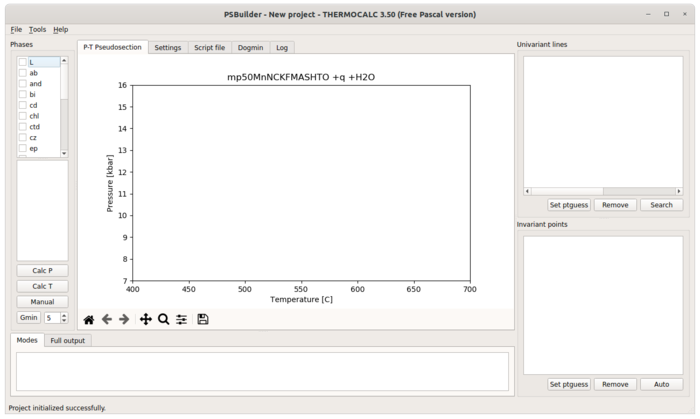Save the figure with the floppy icon
Screen dimensions: 700x419
tap(203, 319)
